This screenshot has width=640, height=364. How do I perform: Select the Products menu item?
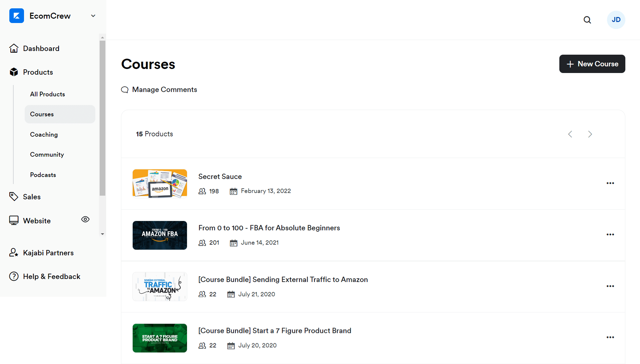tap(38, 72)
